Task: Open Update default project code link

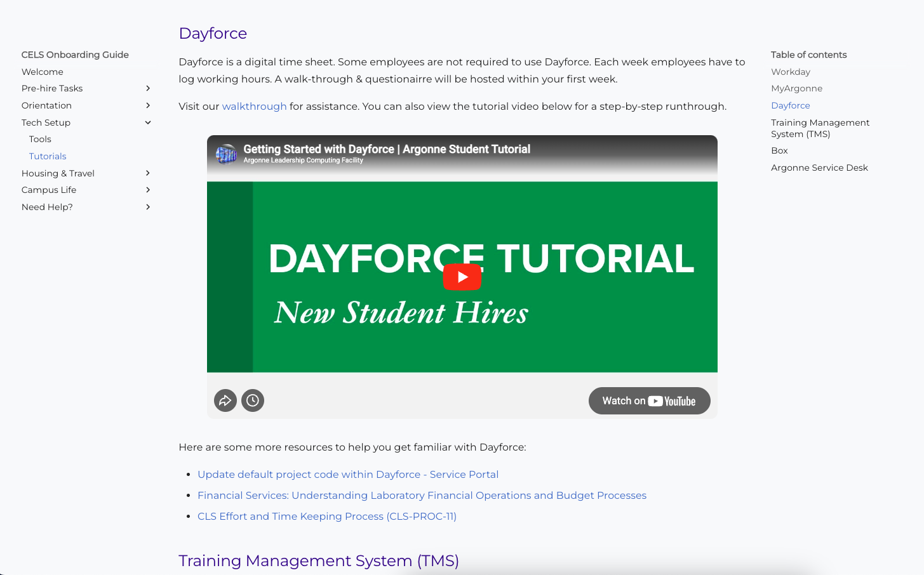Action: coord(347,474)
